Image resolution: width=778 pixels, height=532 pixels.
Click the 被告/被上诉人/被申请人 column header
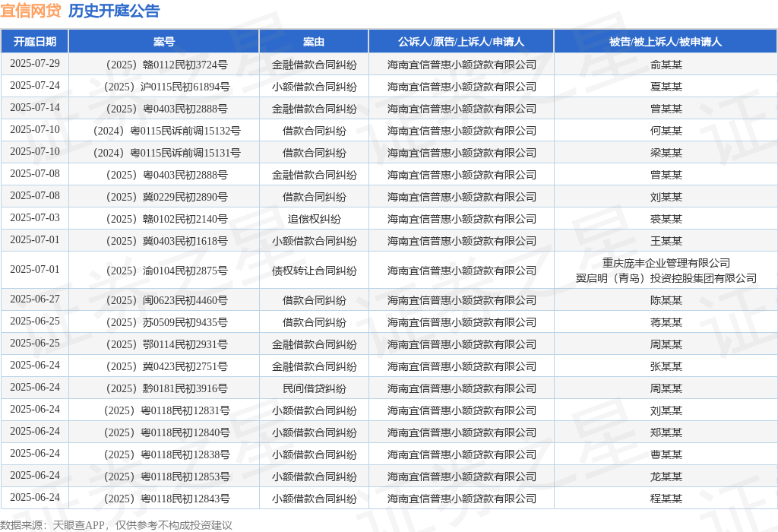[666, 42]
